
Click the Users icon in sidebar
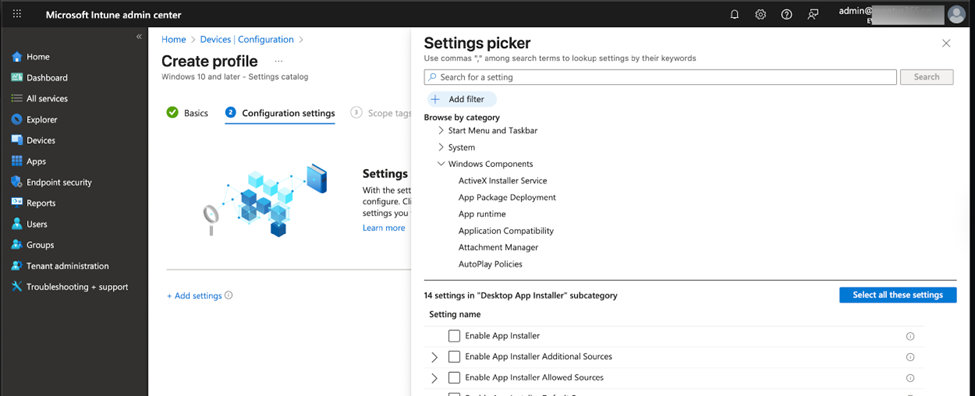[x=17, y=224]
